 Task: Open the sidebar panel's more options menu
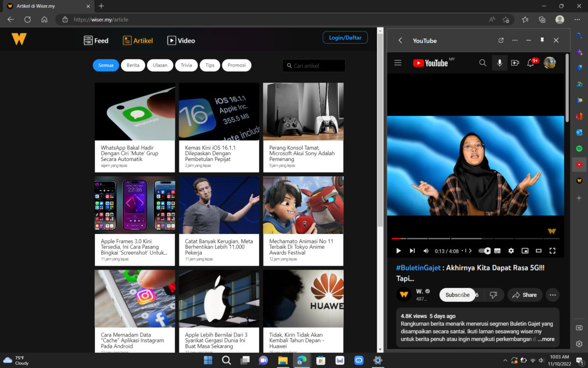pyautogui.click(x=514, y=40)
